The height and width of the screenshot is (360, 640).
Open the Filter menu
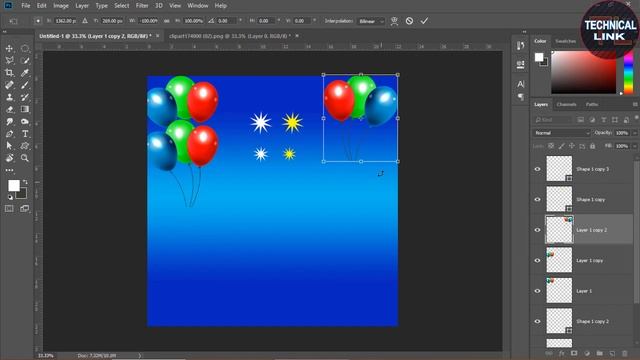click(x=142, y=6)
